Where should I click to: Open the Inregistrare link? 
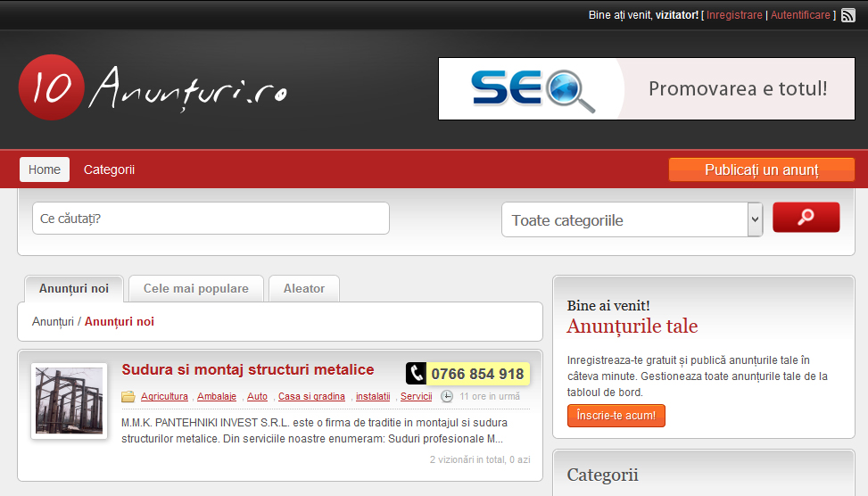coord(734,15)
